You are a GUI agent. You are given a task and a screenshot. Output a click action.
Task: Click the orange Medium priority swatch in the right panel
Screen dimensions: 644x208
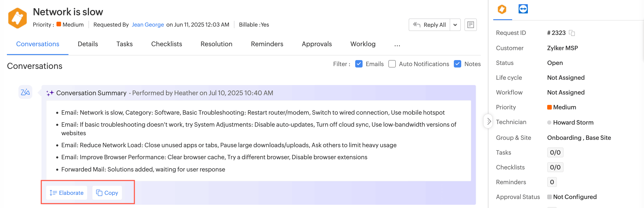[549, 107]
